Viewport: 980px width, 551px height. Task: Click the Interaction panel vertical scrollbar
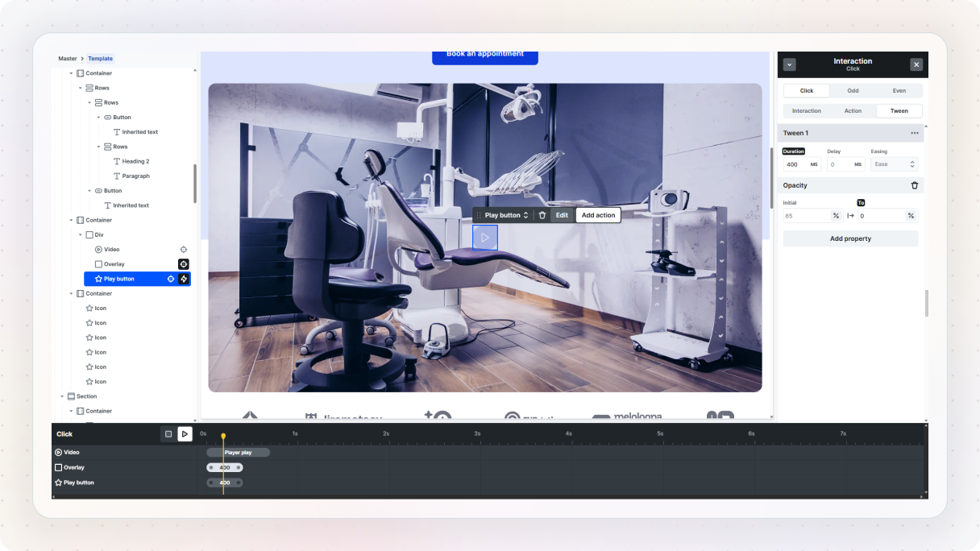[x=926, y=303]
